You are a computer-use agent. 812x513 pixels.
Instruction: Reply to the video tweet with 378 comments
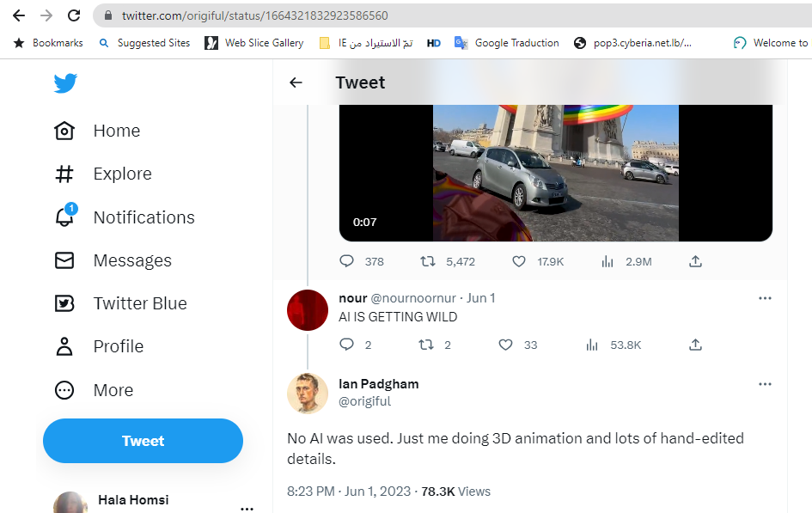pos(347,261)
